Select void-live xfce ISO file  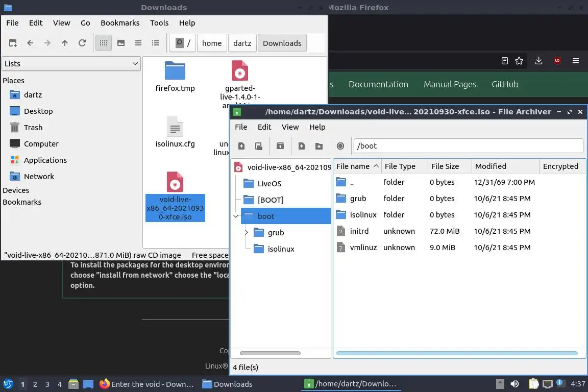[175, 197]
